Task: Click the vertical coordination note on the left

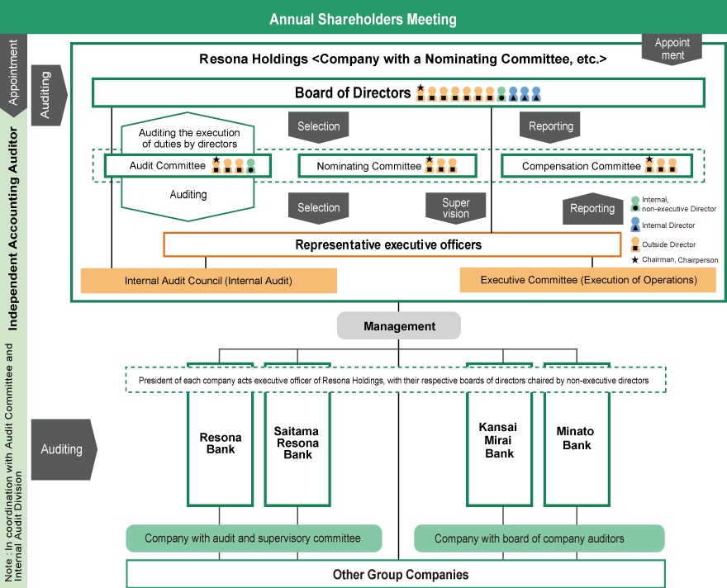Action: (13, 462)
